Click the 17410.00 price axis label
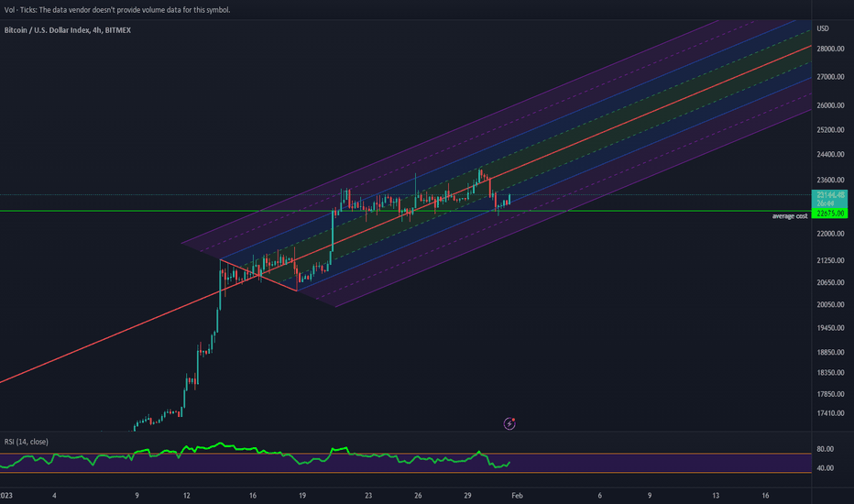Screen dimensions: 854x504 pos(830,413)
